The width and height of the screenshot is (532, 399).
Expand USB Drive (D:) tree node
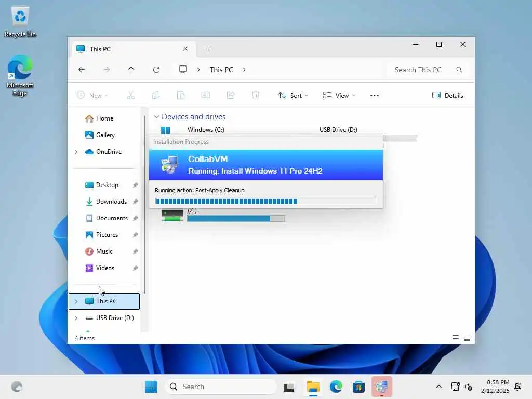(x=76, y=318)
